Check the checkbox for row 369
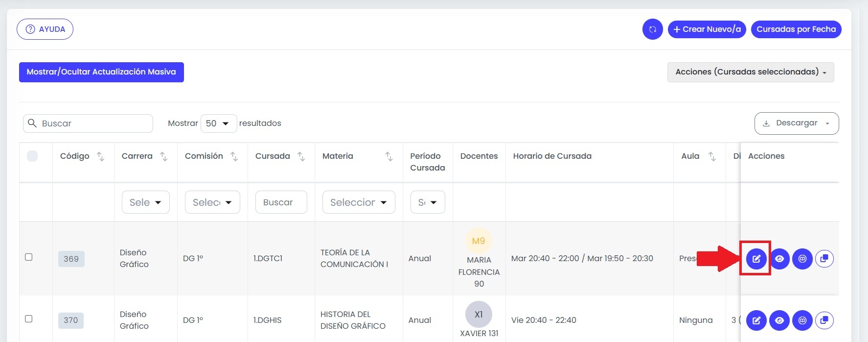Image resolution: width=868 pixels, height=342 pixels. (29, 257)
